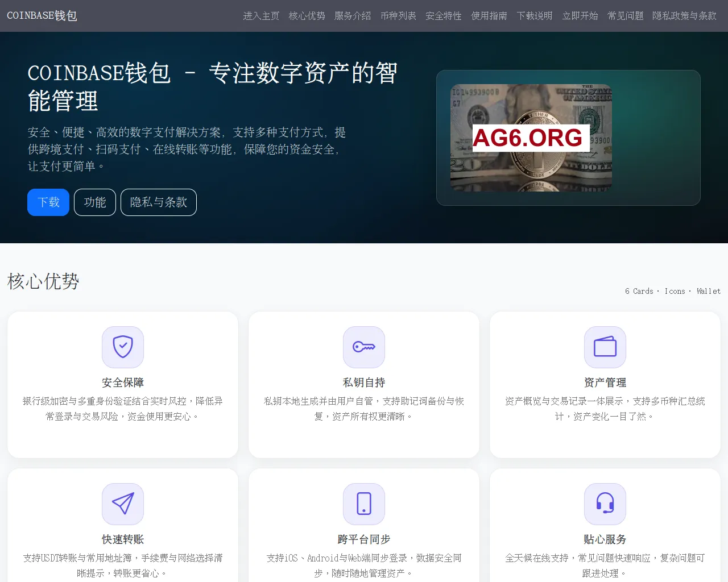728x582 pixels.
Task: Click the description starting 支持USDT转账
Action: (123, 566)
